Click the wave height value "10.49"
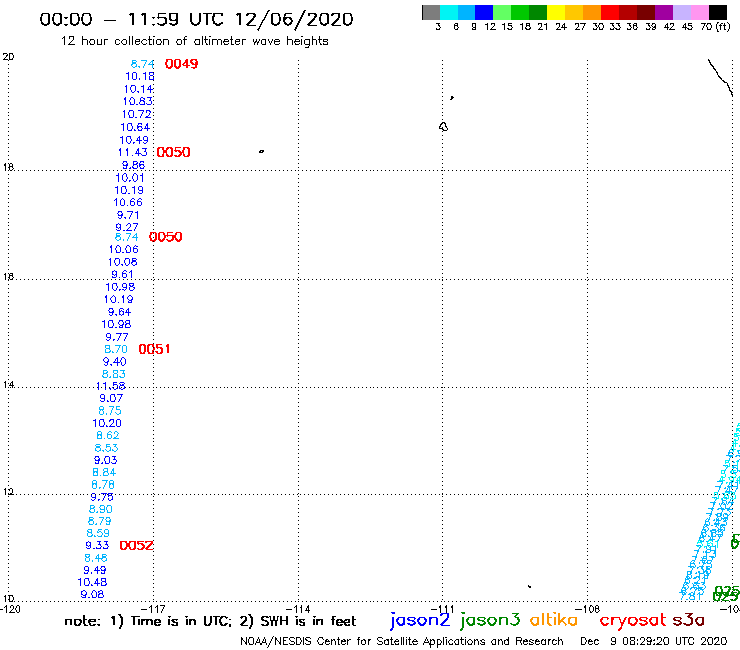This screenshot has height=650, width=740. (134, 140)
